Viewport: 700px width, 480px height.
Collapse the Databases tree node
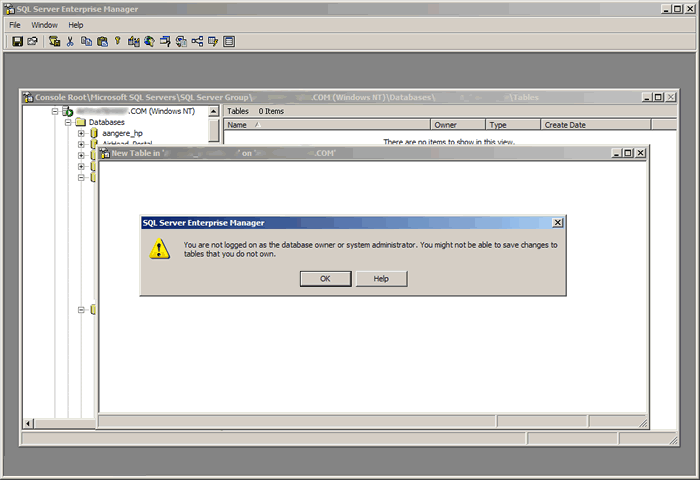[68, 122]
